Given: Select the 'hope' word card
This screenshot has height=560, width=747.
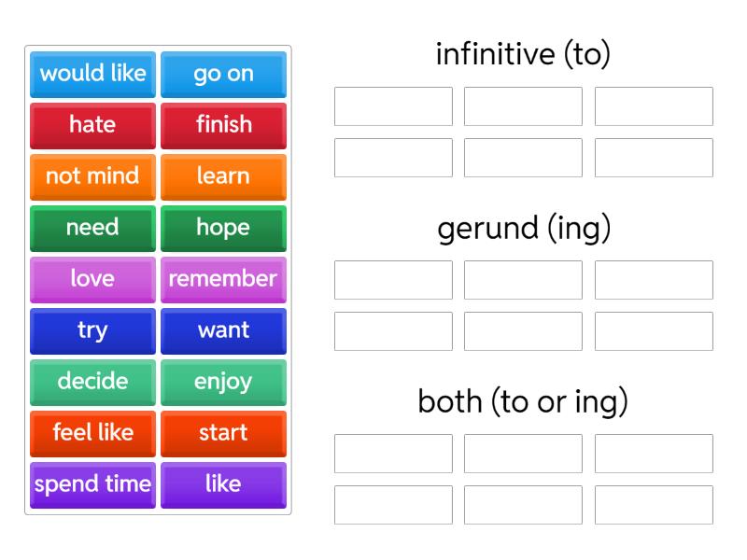Looking at the screenshot, I should click(223, 228).
